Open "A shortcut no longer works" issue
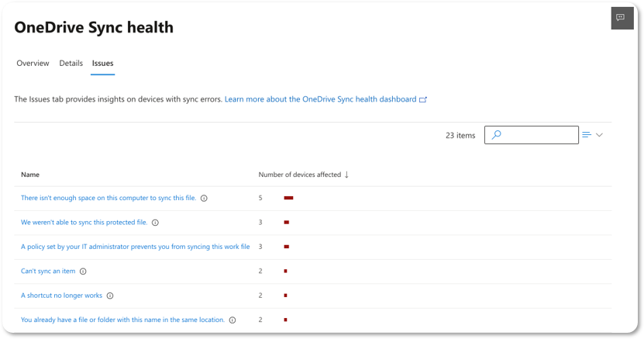The height and width of the screenshot is (339, 644). pyautogui.click(x=61, y=296)
